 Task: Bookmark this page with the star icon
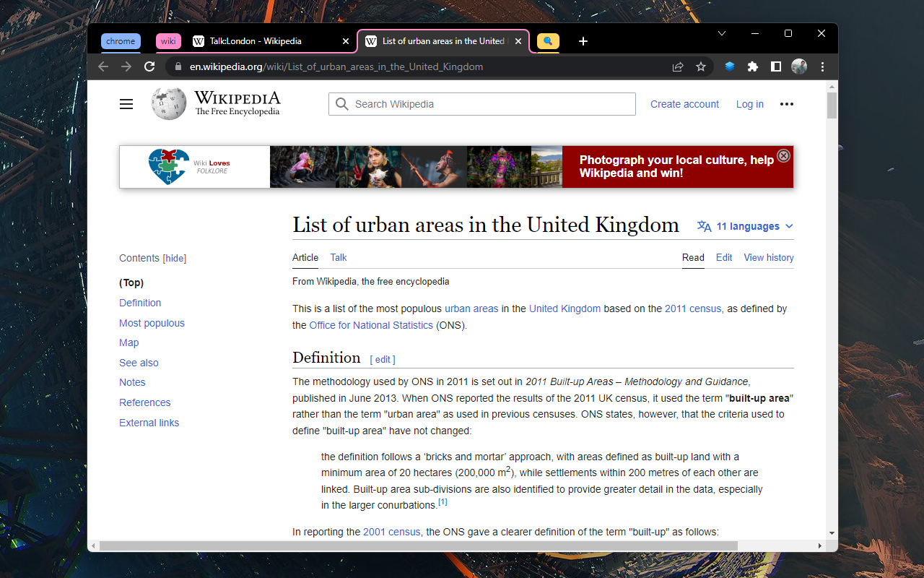click(701, 66)
